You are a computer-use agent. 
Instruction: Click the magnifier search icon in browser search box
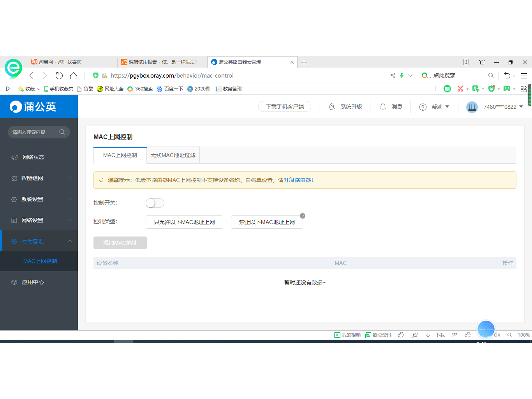coord(491,76)
